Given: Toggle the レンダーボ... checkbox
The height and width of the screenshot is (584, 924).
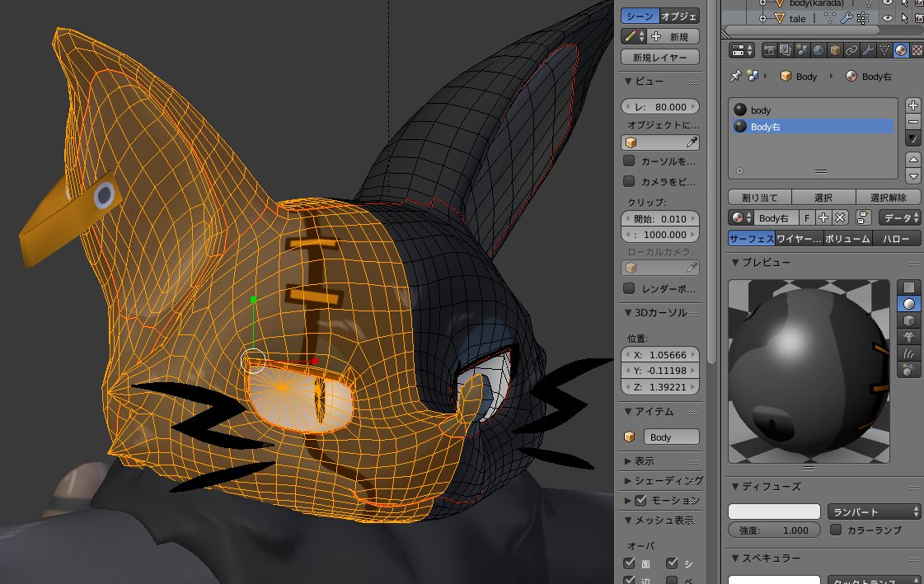Looking at the screenshot, I should (x=629, y=288).
